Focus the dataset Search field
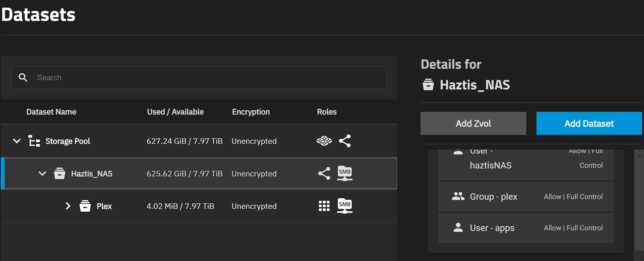Viewport: 644px width, 261px height. [x=199, y=77]
